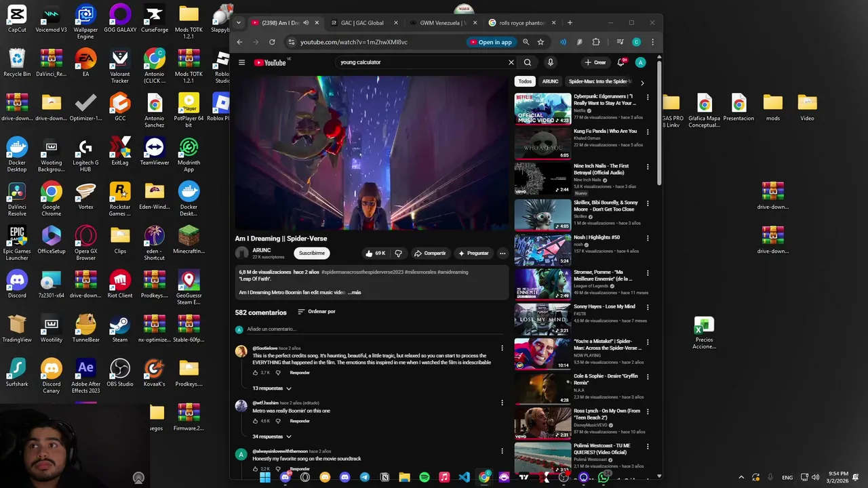Open Telegram from the taskbar
The image size is (868, 488).
365,477
